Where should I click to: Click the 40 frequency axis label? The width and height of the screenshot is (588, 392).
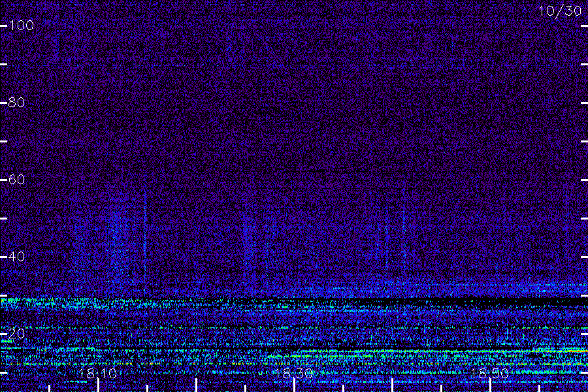[x=16, y=257]
